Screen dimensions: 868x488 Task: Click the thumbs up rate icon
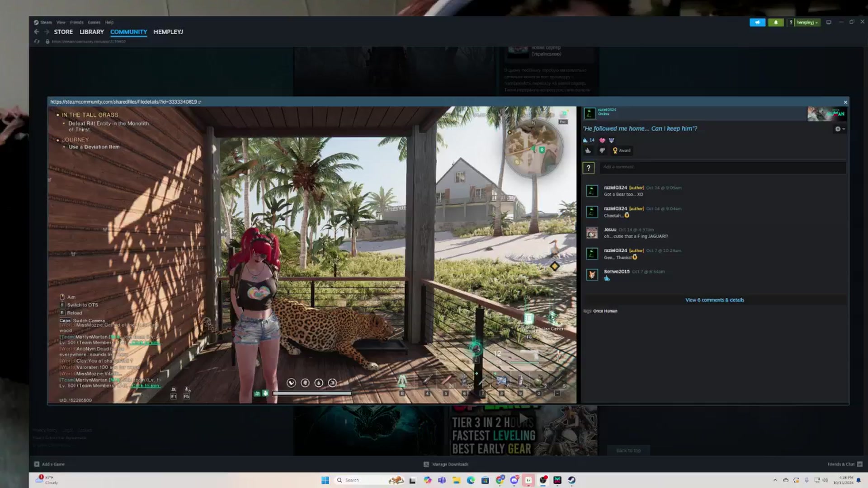coord(588,150)
